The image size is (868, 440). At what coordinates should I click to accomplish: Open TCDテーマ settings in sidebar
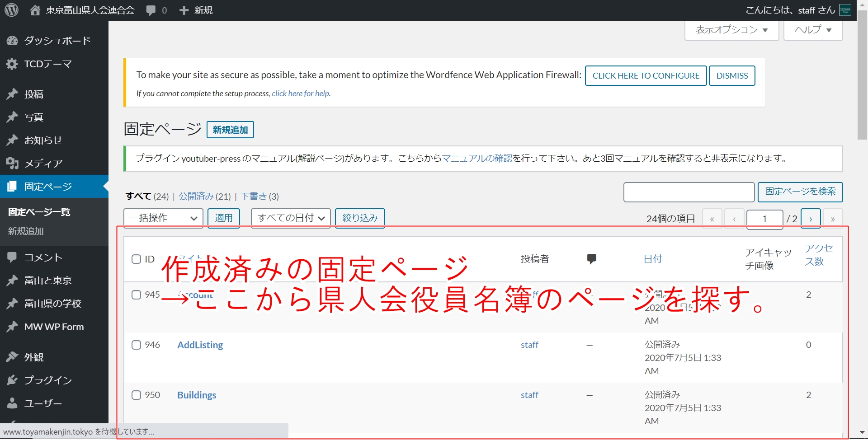[47, 64]
